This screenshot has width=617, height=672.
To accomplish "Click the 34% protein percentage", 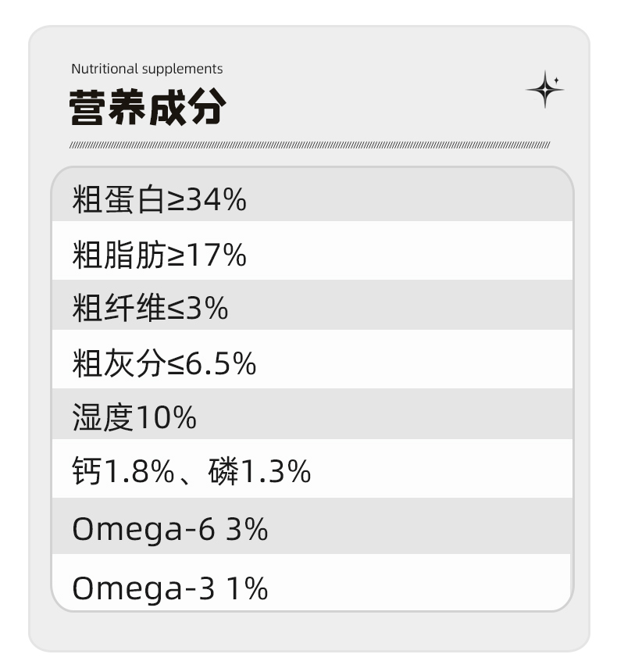I will point(216,200).
